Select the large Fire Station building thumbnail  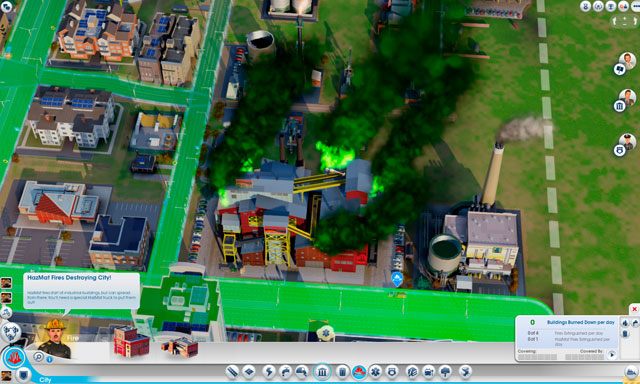(x=131, y=342)
